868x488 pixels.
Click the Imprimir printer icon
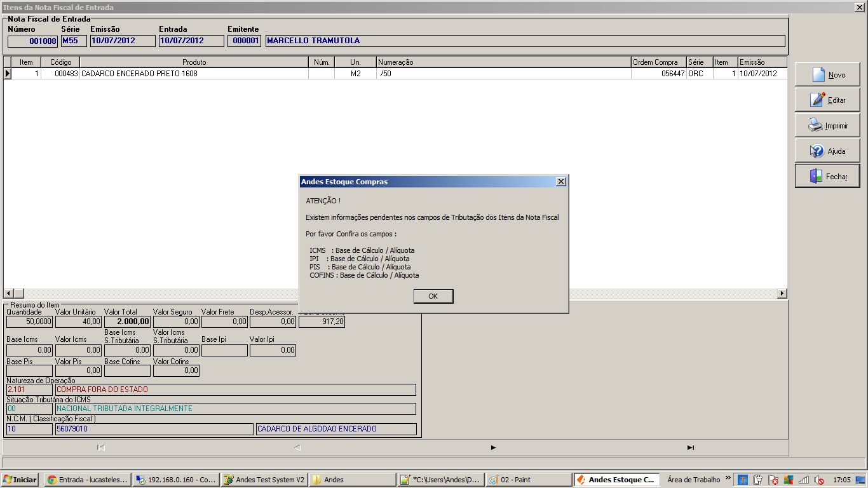pyautogui.click(x=815, y=125)
